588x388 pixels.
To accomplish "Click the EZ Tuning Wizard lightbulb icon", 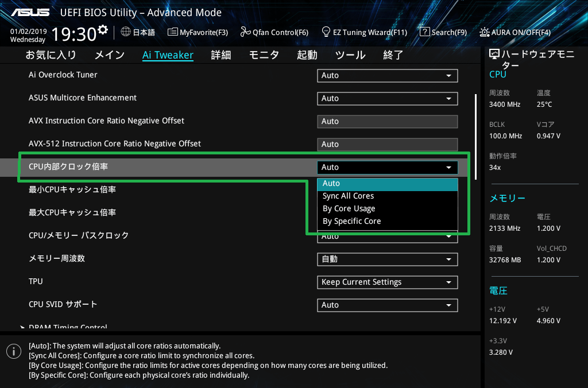I will click(326, 32).
